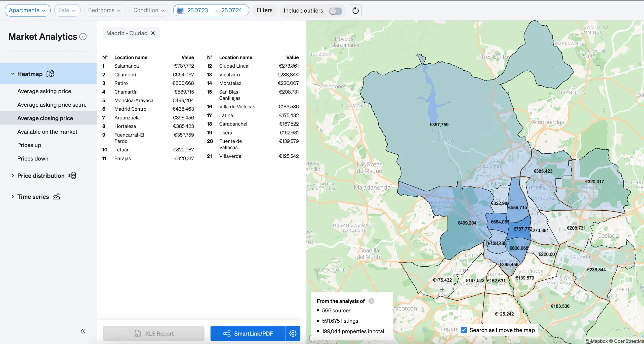Open the Sale dropdown

click(x=67, y=10)
